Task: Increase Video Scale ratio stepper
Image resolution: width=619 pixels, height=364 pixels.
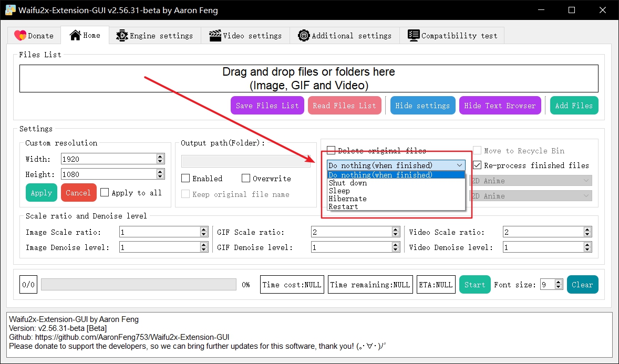Action: coord(587,230)
